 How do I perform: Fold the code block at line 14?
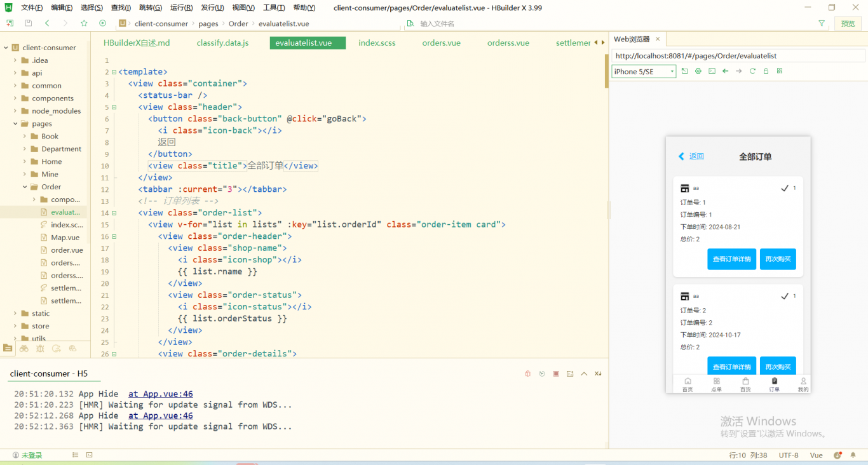(114, 213)
